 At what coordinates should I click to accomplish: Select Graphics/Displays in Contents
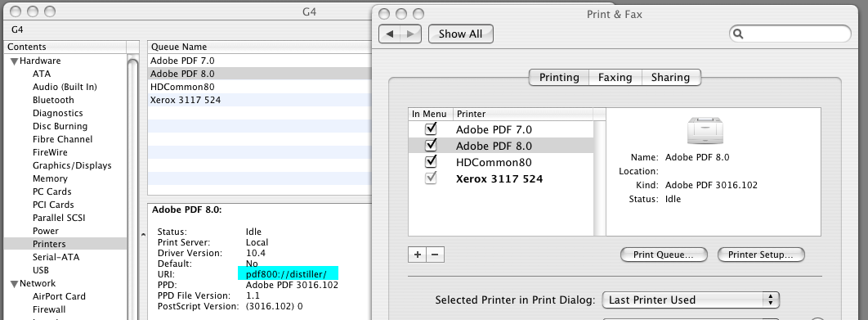[72, 165]
